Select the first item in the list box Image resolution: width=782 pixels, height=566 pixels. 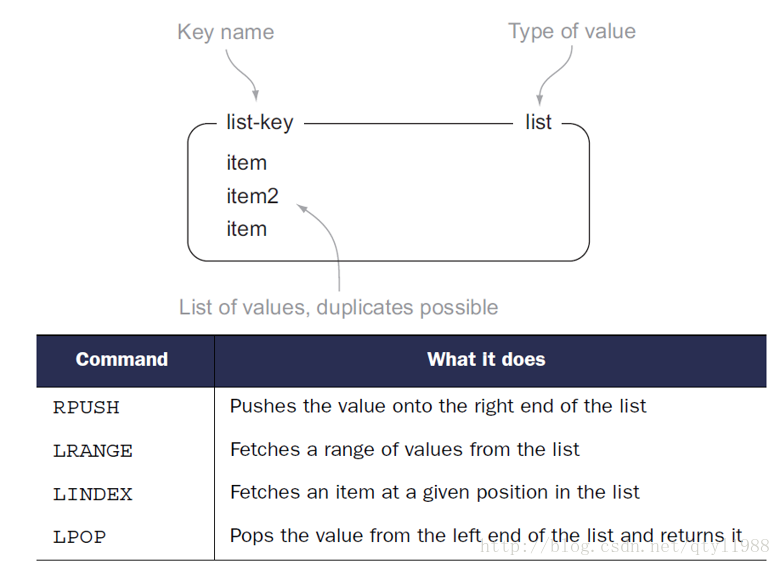[246, 163]
